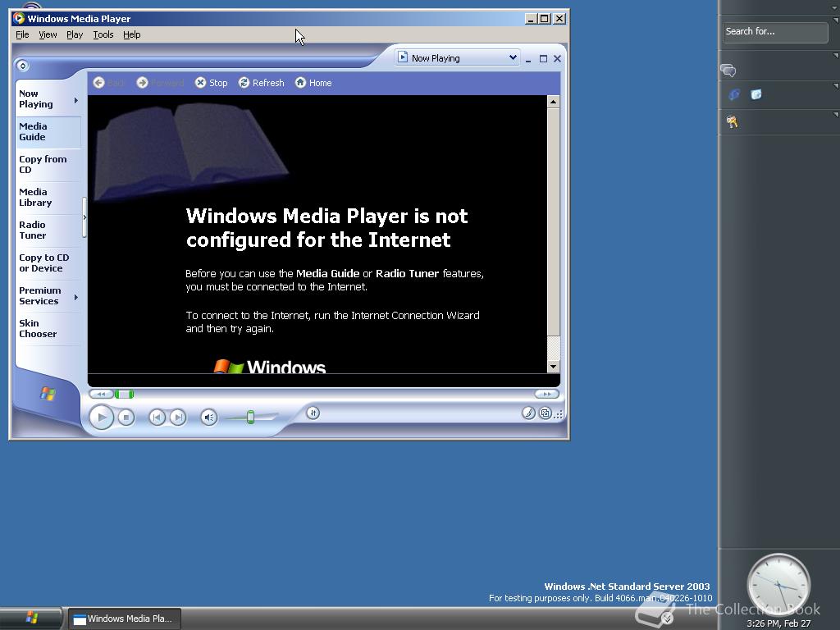Expand the search tile menu arrow

coord(836,21)
